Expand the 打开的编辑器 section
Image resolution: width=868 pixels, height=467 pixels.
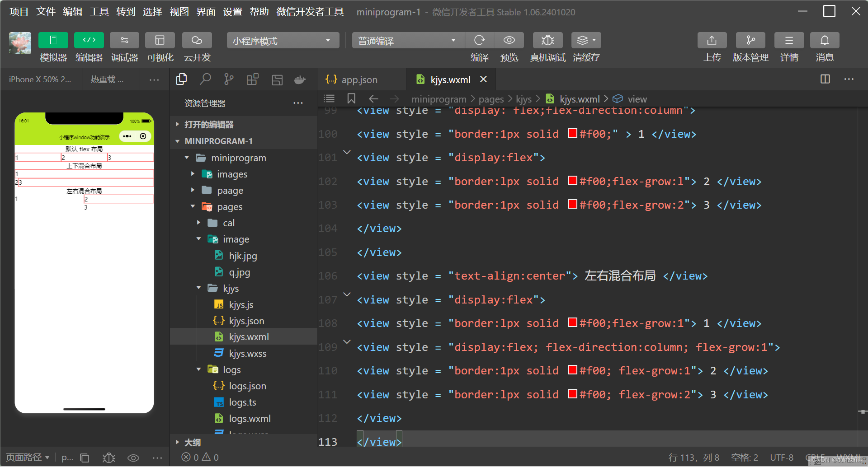[x=244, y=124]
